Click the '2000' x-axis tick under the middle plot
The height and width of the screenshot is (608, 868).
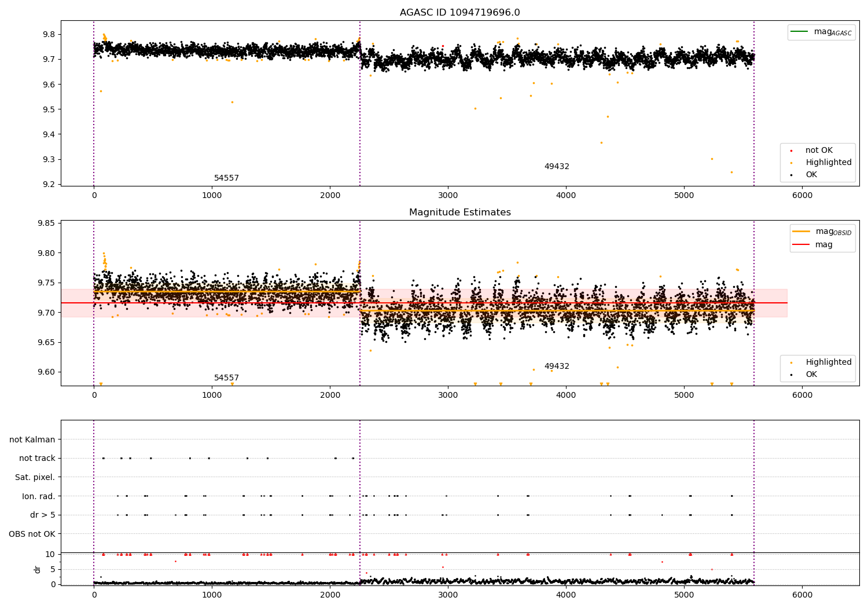330,395
